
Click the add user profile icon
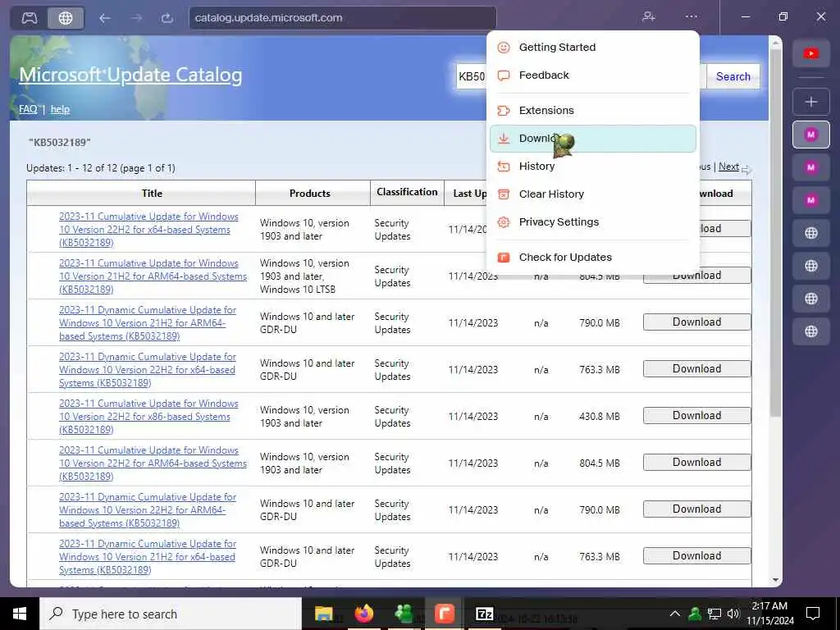(x=649, y=16)
